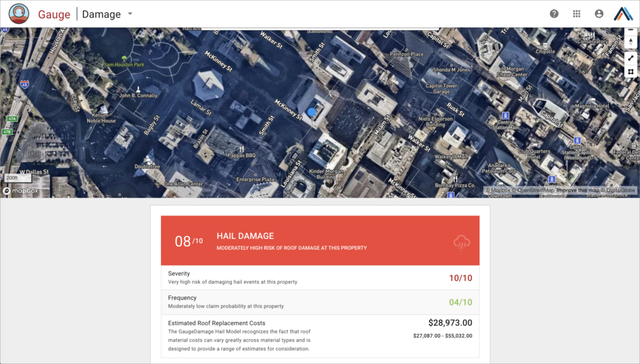Image resolution: width=640 pixels, height=364 pixels.
Task: Click the Magnolia Hotel label
Action: [x=592, y=106]
